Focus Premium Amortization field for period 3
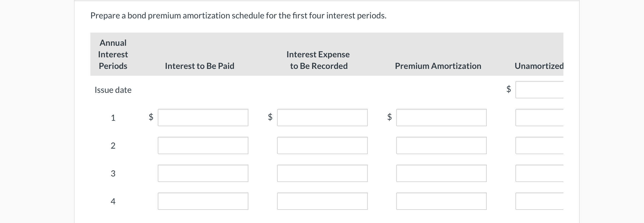This screenshot has width=644, height=223. click(x=441, y=173)
